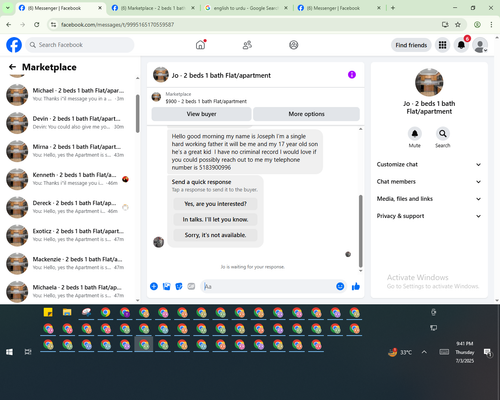Switch to english to urdu Google tab
Screen dimensions: 500x400
[x=246, y=8]
